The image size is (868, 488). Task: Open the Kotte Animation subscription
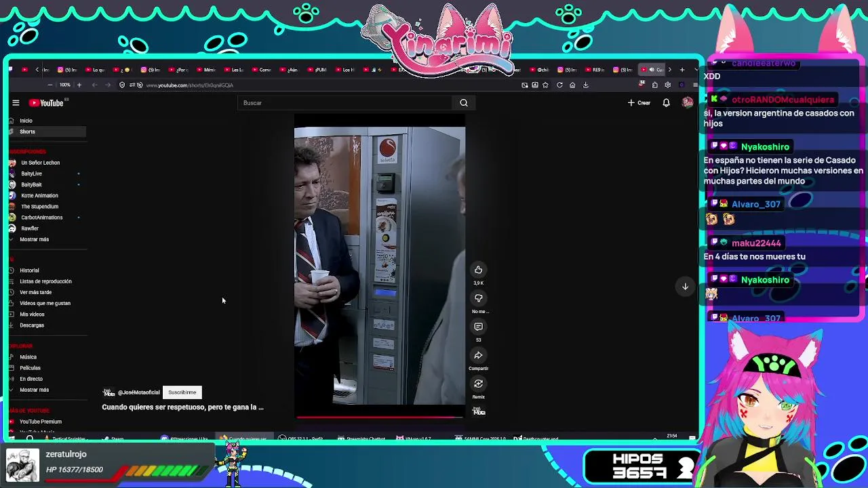39,195
